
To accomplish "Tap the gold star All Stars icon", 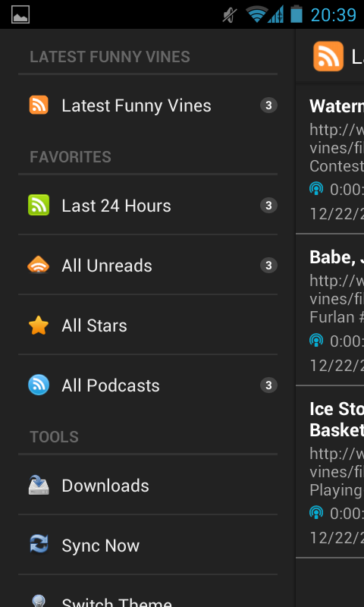I will pos(39,326).
